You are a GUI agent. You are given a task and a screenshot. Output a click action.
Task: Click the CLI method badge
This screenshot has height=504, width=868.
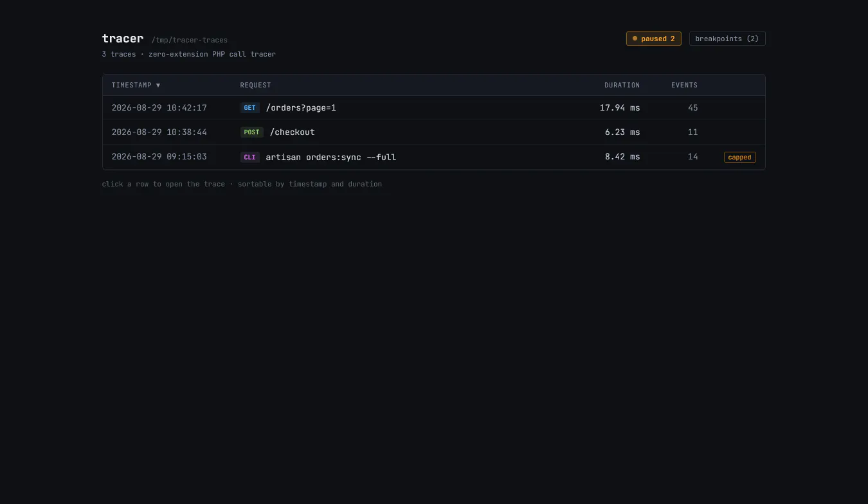(x=249, y=157)
